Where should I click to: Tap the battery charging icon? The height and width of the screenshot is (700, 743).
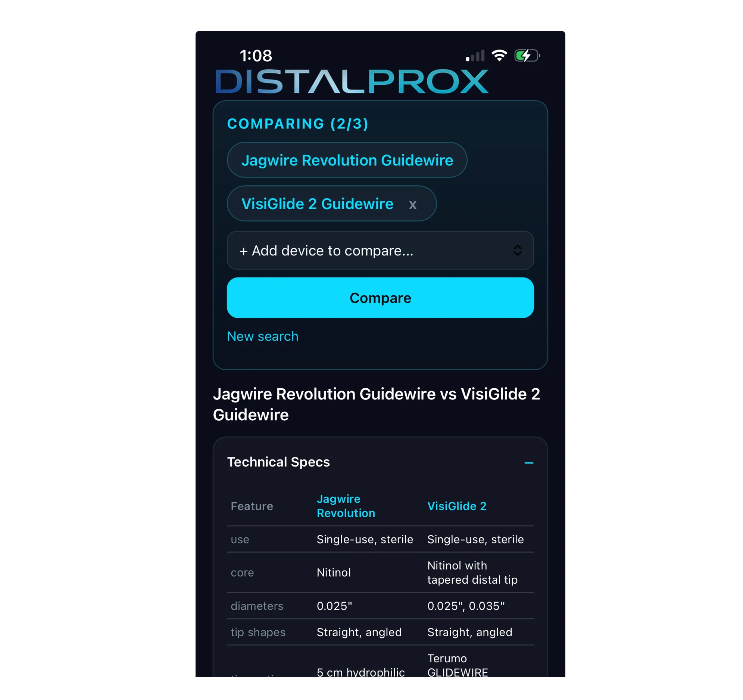pyautogui.click(x=527, y=56)
